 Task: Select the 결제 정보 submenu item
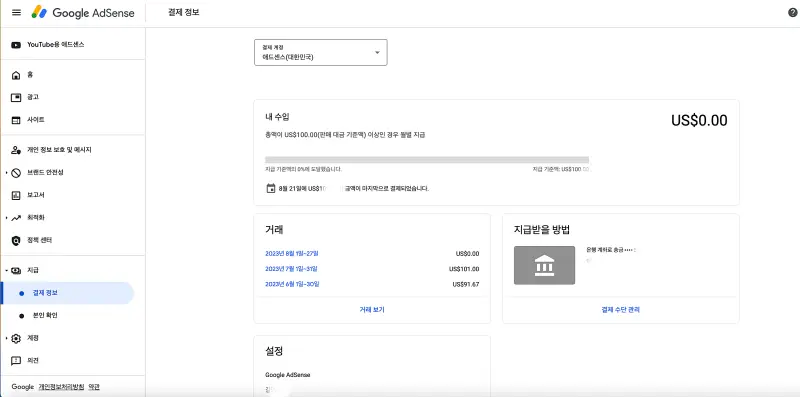pyautogui.click(x=67, y=293)
